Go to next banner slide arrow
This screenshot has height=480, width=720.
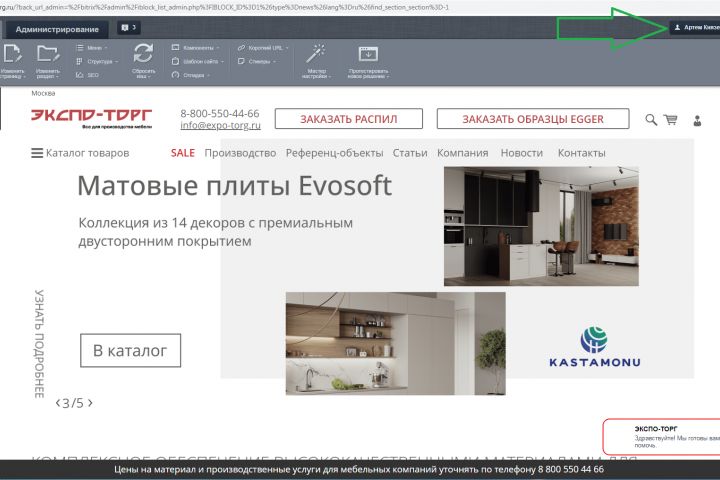coord(90,403)
